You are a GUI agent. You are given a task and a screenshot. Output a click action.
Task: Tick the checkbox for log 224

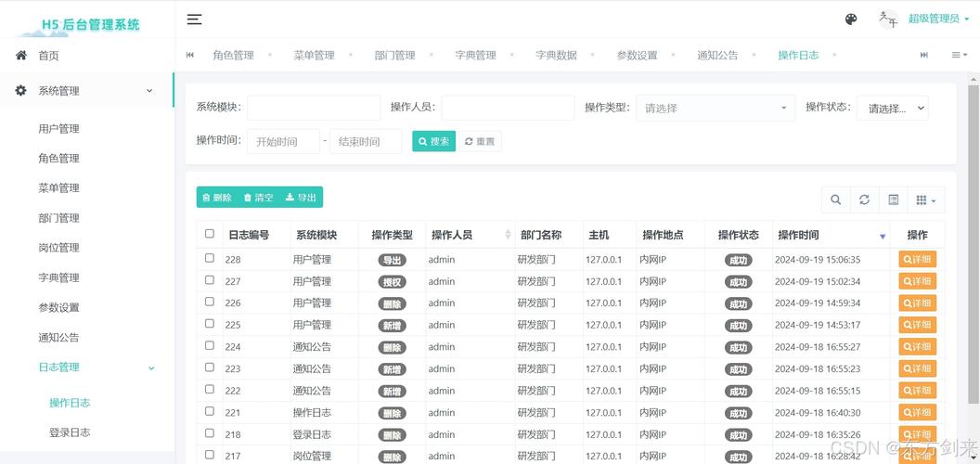(x=210, y=345)
